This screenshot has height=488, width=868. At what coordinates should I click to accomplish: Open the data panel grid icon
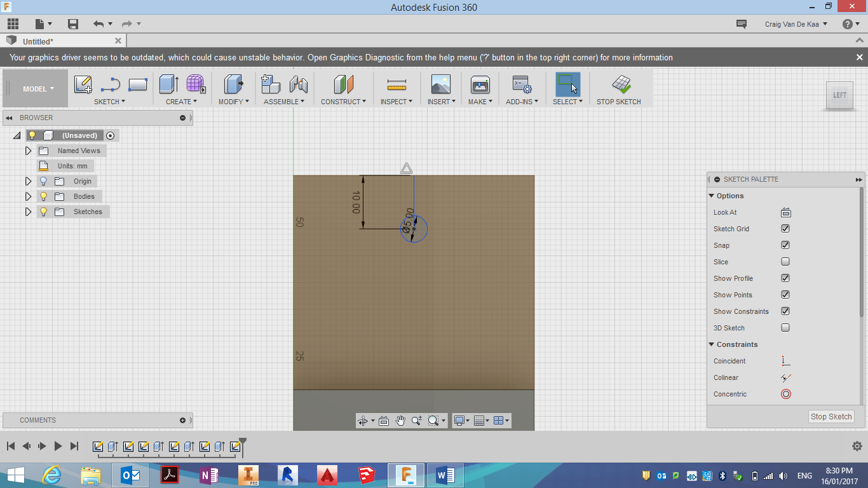(13, 24)
